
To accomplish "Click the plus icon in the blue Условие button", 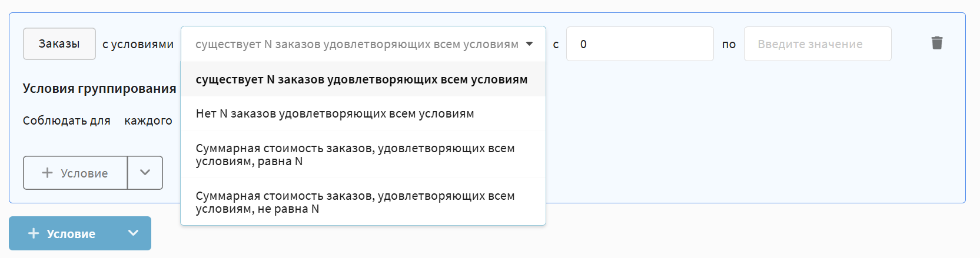I will tap(34, 233).
